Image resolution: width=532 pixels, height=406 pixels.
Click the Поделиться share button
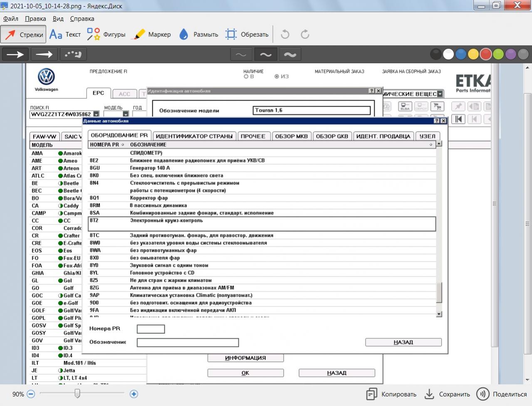501,394
